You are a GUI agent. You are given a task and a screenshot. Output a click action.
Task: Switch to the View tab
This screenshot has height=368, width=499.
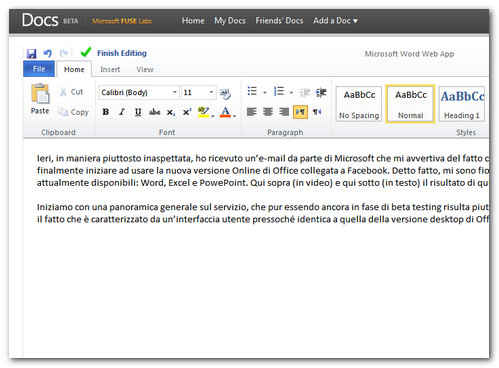pyautogui.click(x=145, y=69)
